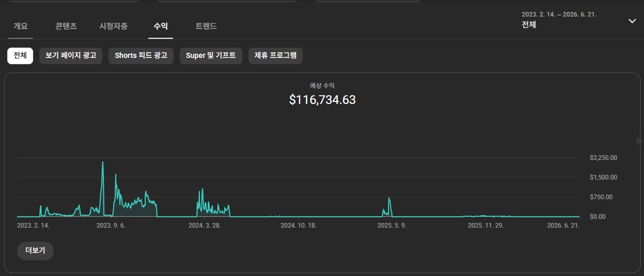
Task: Click the 2025. 5. 9. axis date
Action: [x=392, y=226]
